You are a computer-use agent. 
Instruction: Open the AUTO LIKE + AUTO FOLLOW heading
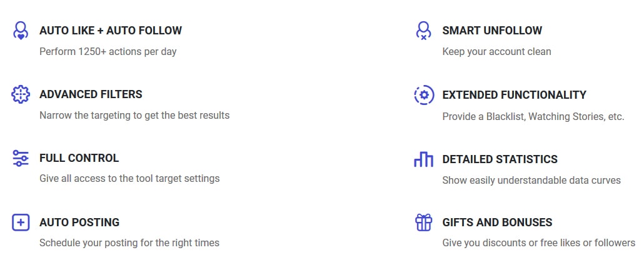pos(111,31)
